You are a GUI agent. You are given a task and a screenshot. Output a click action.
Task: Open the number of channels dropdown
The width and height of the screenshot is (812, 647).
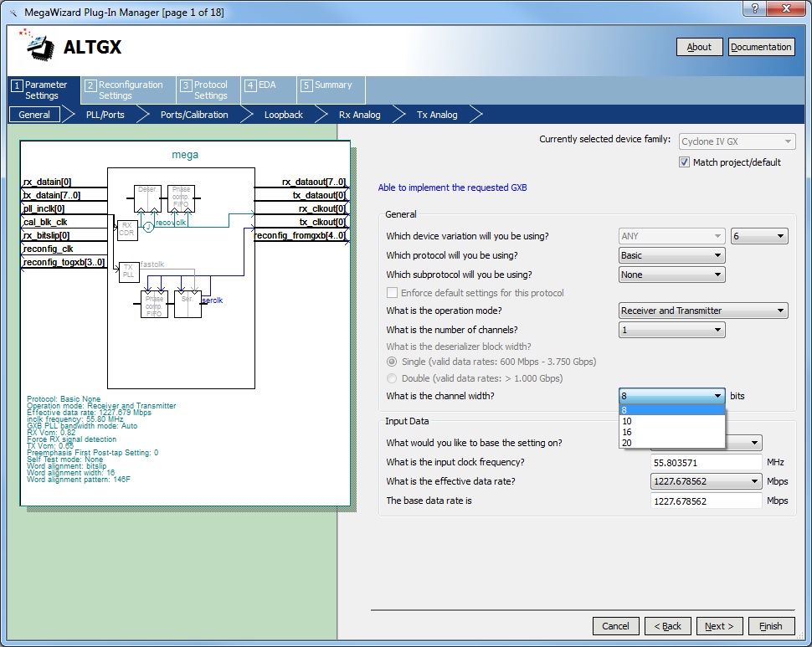(671, 330)
